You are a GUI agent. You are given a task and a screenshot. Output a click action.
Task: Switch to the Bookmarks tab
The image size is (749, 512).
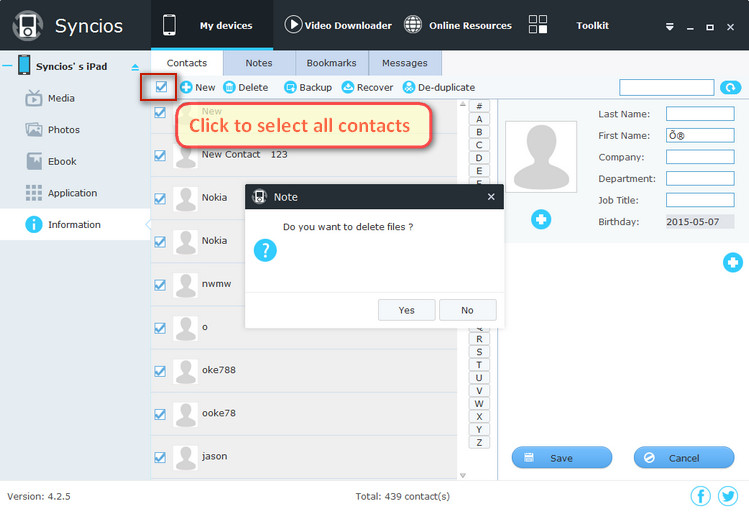tap(332, 63)
